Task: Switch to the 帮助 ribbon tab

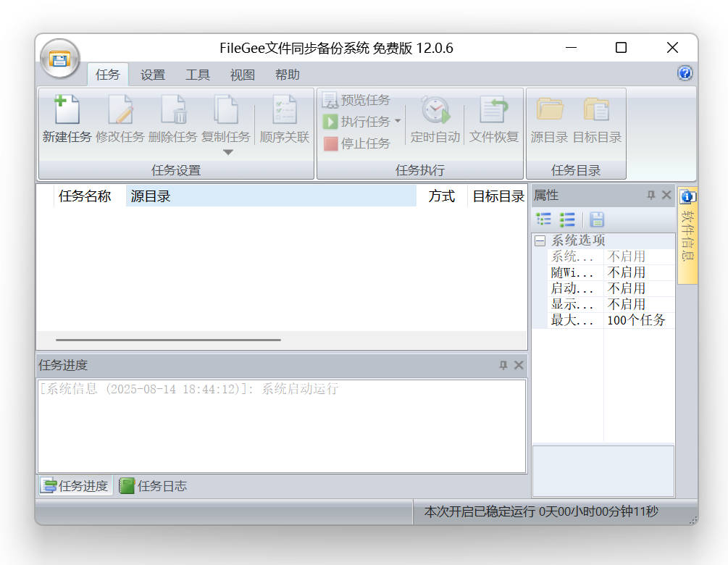Action: [288, 75]
